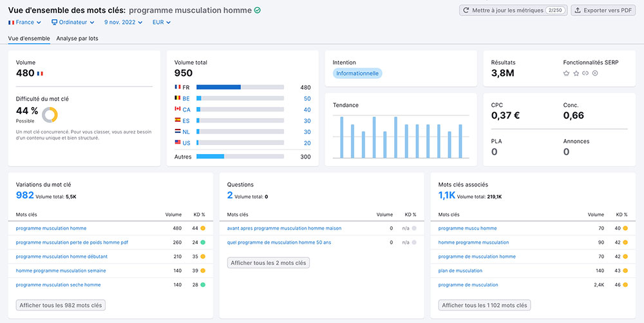
Task: Click the Netherlands flag in Volume total
Action: [178, 132]
